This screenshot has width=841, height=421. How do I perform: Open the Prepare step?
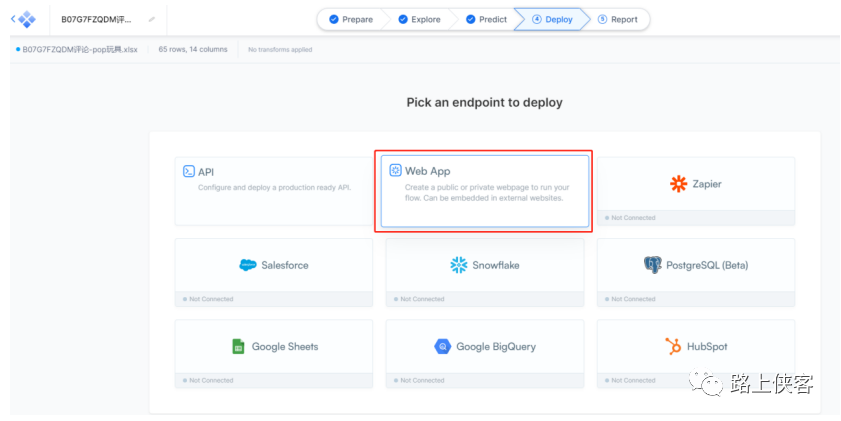351,19
